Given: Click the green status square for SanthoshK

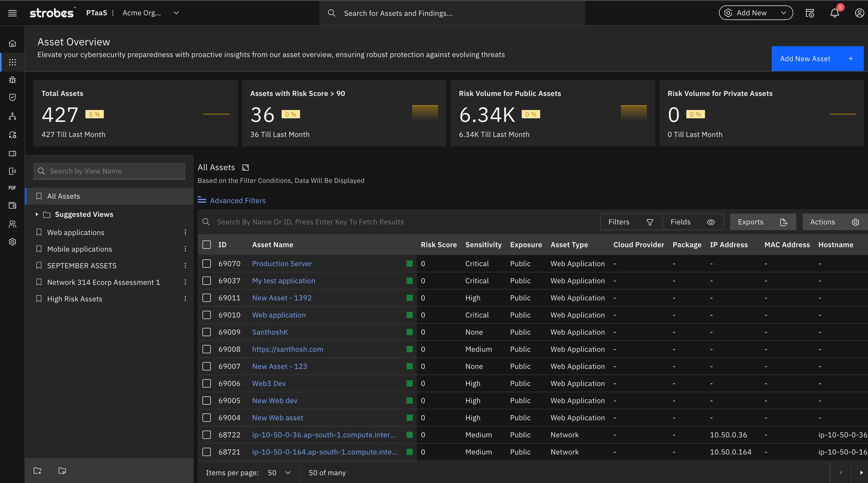Looking at the screenshot, I should (x=409, y=332).
